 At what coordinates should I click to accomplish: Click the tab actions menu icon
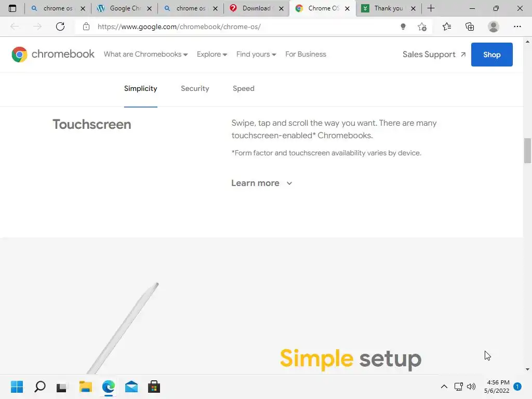click(12, 8)
